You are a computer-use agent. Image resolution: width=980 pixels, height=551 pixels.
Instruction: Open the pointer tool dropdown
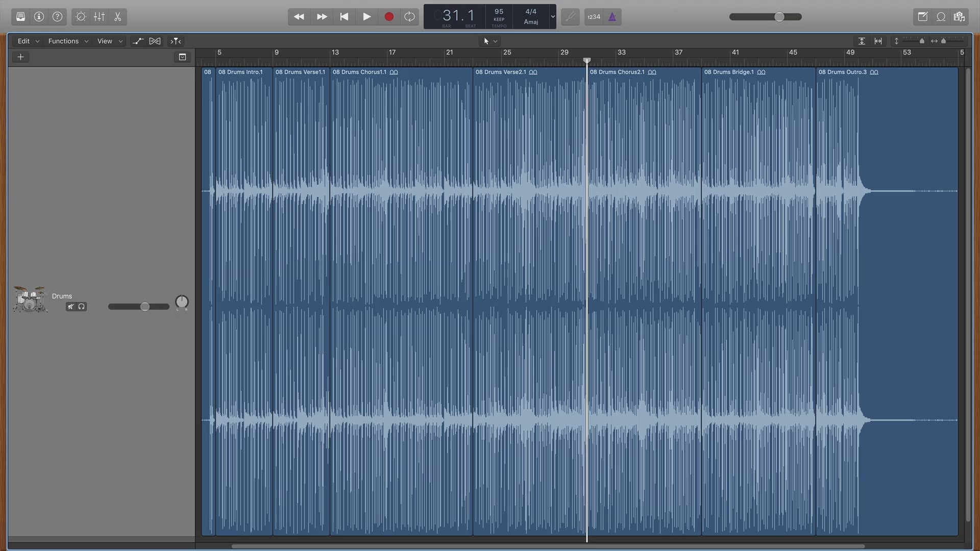(x=490, y=41)
